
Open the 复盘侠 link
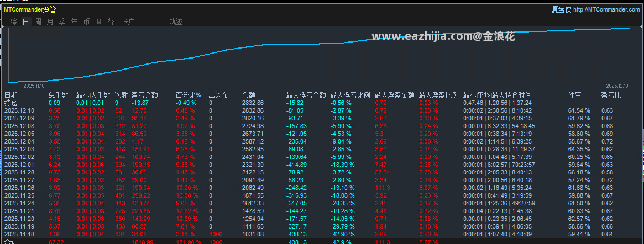[561, 9]
